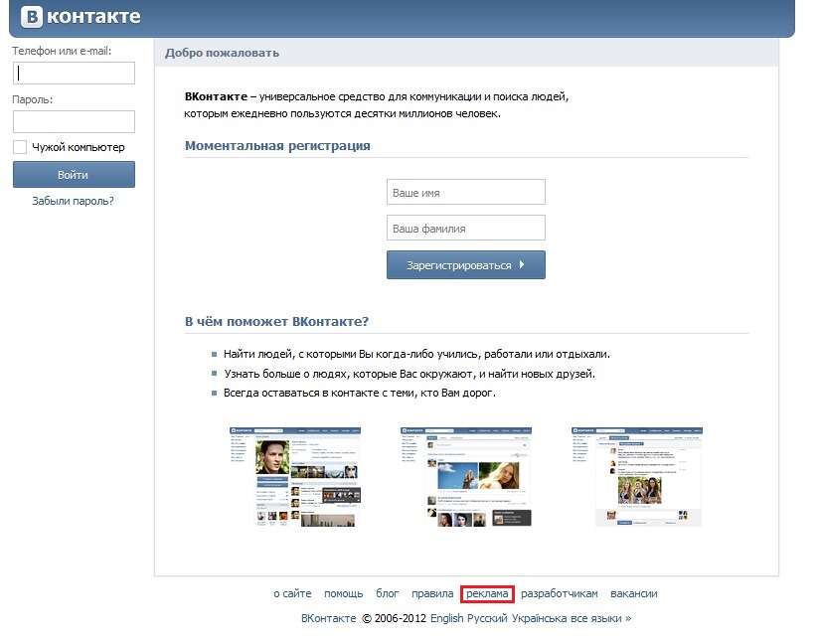Open the все языки » list
This screenshot has height=644, width=819.
(x=600, y=618)
